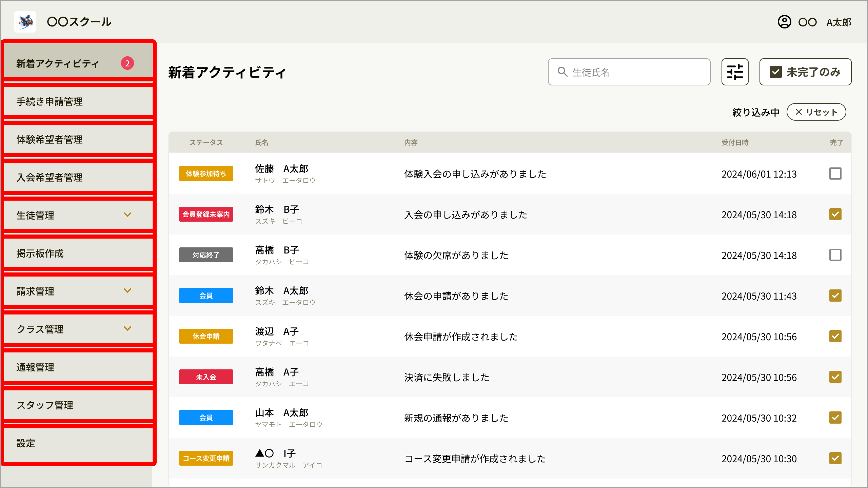Click the 未入金 status badge
The width and height of the screenshot is (868, 488).
tap(206, 377)
